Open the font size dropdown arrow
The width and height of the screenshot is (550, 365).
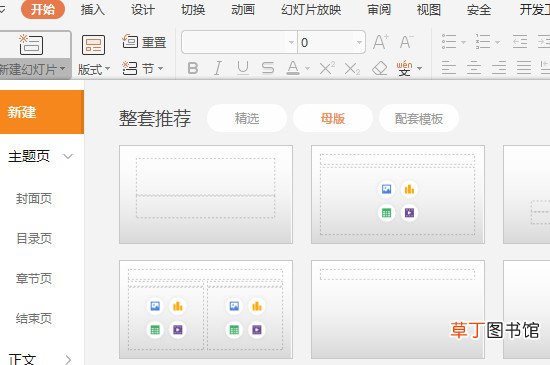coord(359,42)
